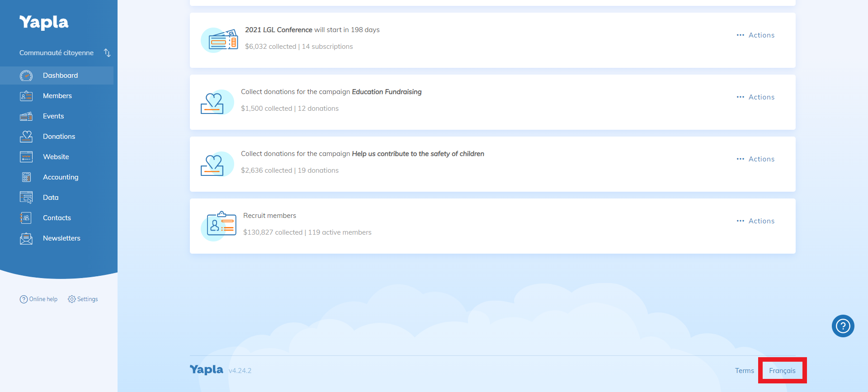Open the Members section
868x392 pixels.
tap(57, 96)
